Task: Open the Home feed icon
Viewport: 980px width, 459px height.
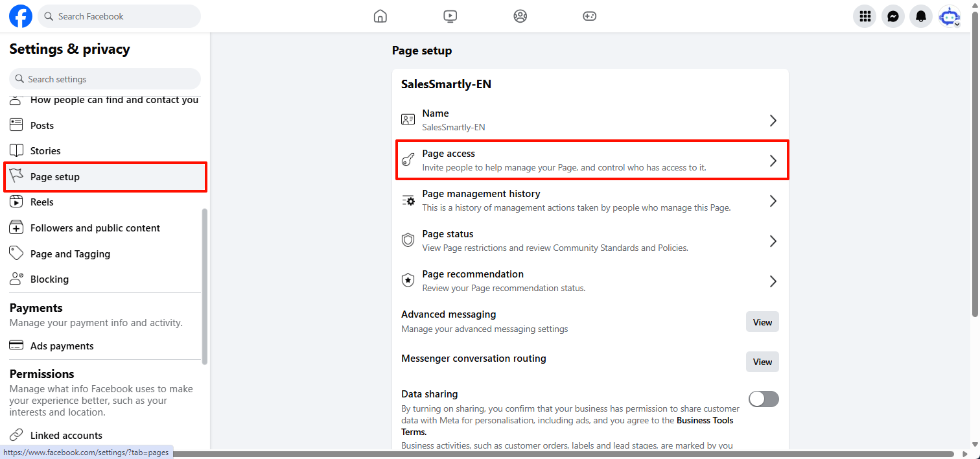Action: 380,16
